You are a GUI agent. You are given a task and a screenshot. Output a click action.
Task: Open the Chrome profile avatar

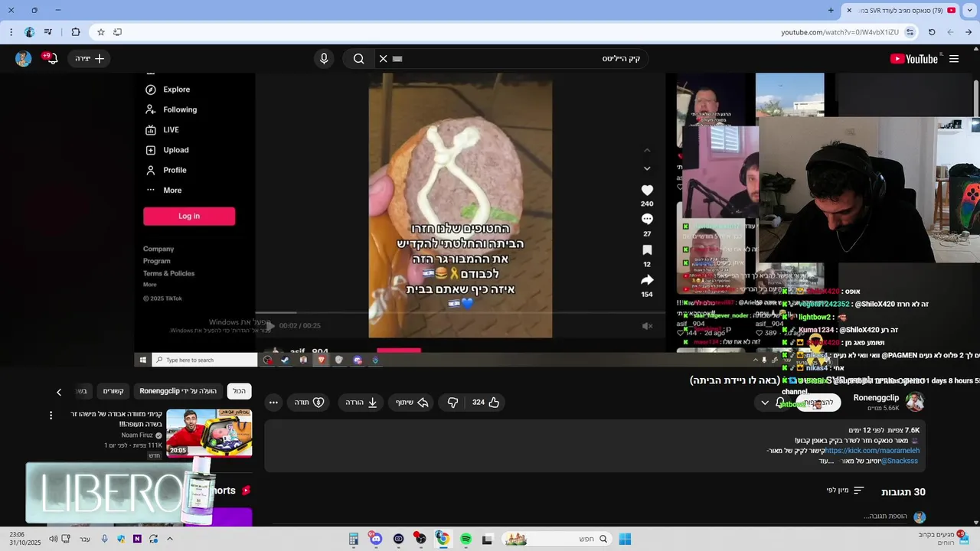[x=29, y=32]
